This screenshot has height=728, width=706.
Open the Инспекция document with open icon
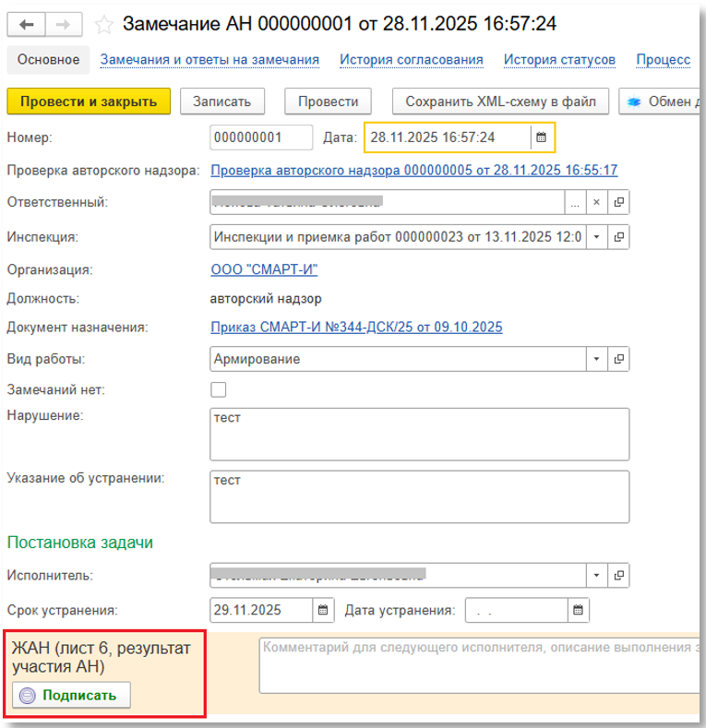click(x=619, y=236)
